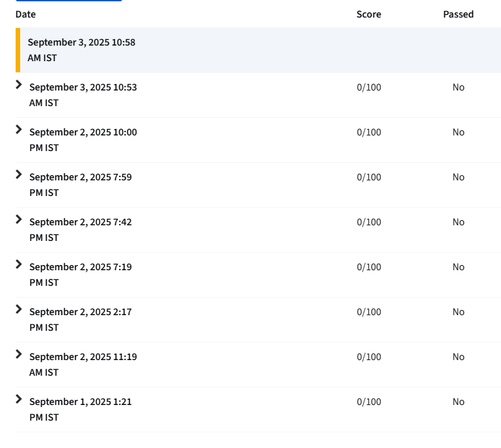Viewport: 501px width, 448px height.
Task: Open submission dated September 2, 2025 10:00
Action: click(83, 140)
